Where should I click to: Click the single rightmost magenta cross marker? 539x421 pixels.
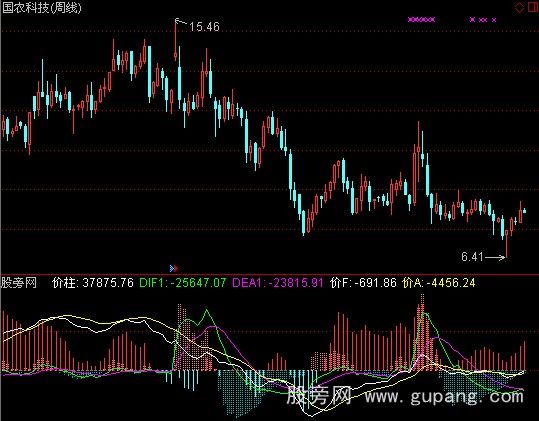coord(494,20)
